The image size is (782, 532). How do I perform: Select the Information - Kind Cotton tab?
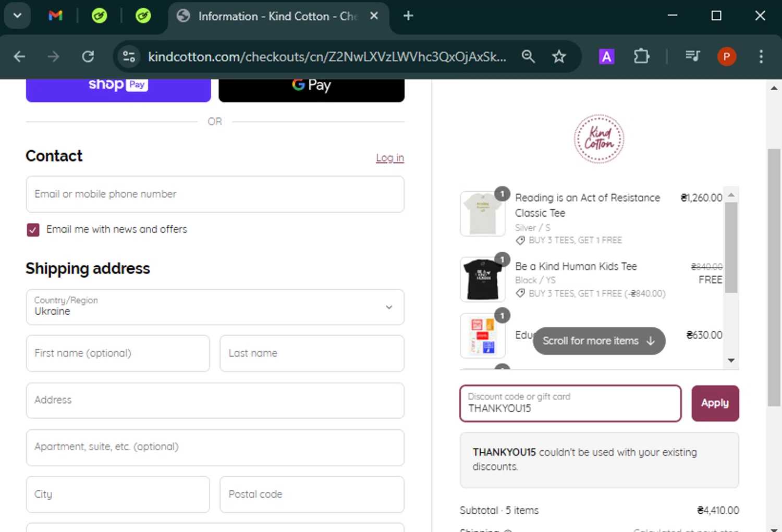[x=277, y=16]
